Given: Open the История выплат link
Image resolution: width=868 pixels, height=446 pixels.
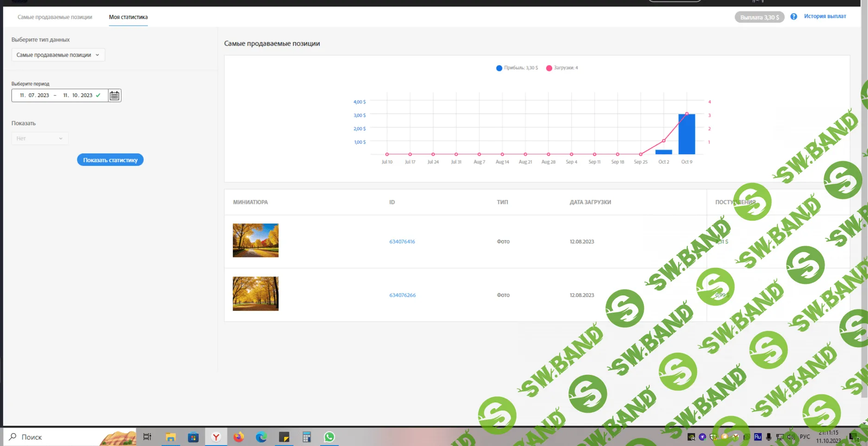Looking at the screenshot, I should click(825, 16).
